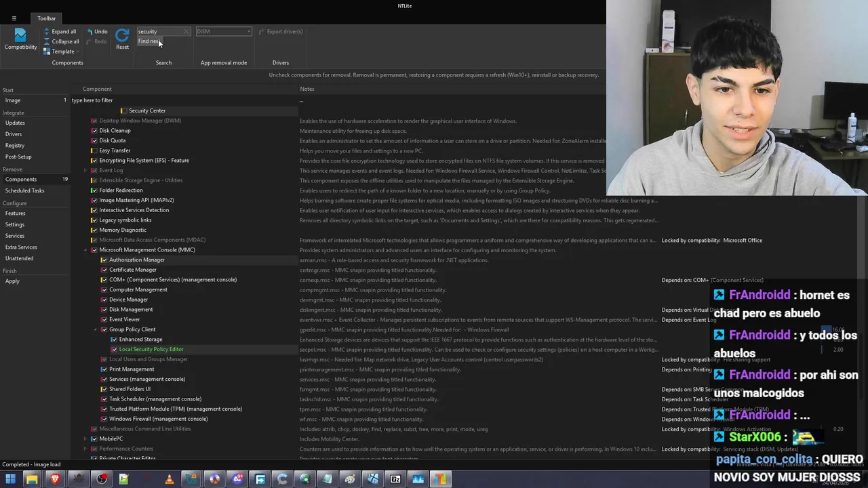Select the Windows Firewall (management console) row

159,419
